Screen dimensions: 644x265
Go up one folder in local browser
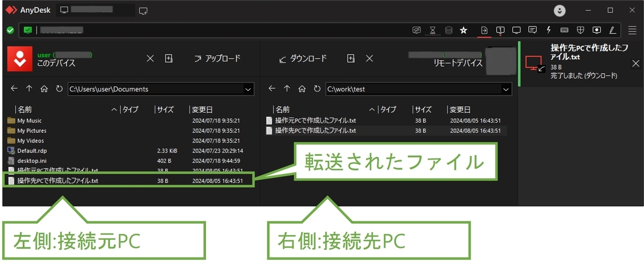coord(29,89)
